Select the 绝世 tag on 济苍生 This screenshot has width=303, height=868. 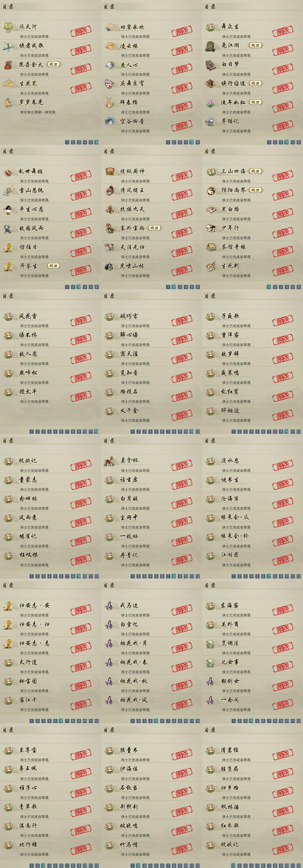click(x=53, y=266)
